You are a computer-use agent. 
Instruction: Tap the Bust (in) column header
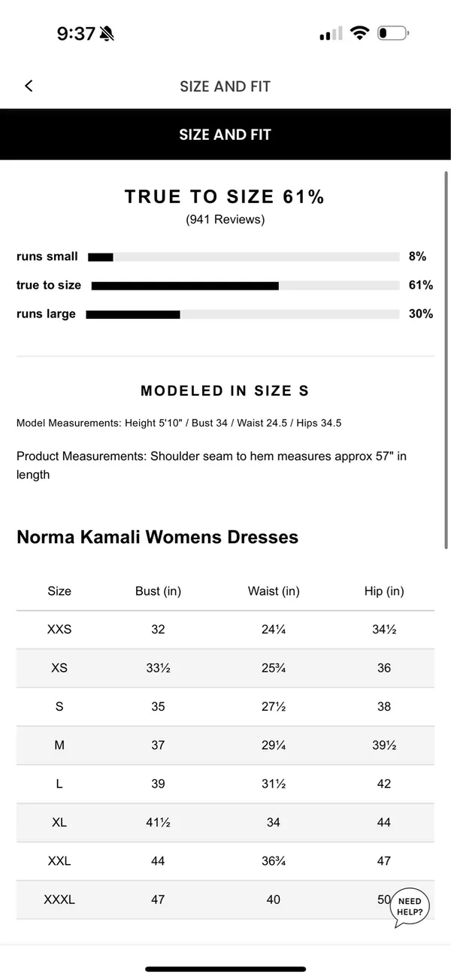tap(158, 591)
